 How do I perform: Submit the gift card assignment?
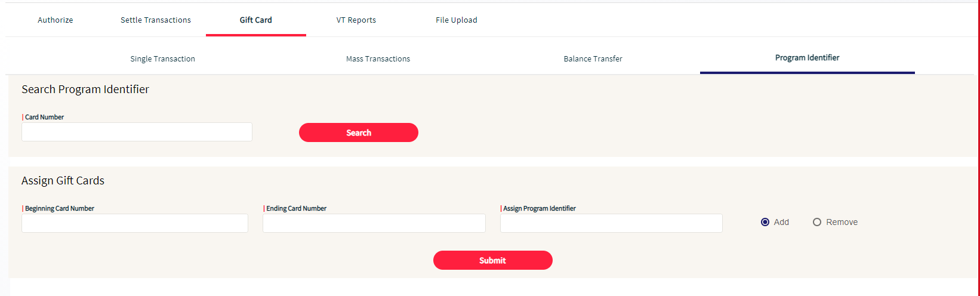pos(492,260)
